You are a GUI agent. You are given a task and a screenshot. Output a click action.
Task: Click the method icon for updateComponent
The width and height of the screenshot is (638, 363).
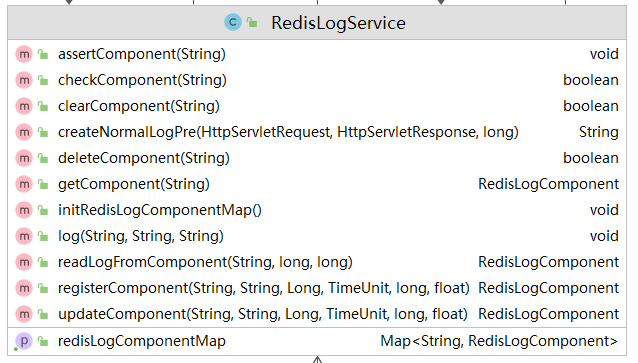click(24, 314)
